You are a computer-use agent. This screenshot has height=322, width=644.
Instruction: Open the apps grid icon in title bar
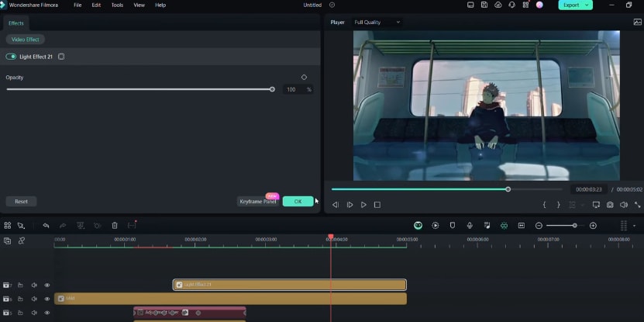point(525,5)
